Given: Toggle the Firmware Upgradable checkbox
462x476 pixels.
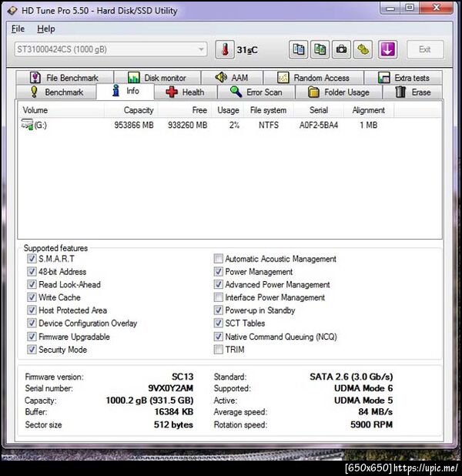Looking at the screenshot, I should point(32,337).
